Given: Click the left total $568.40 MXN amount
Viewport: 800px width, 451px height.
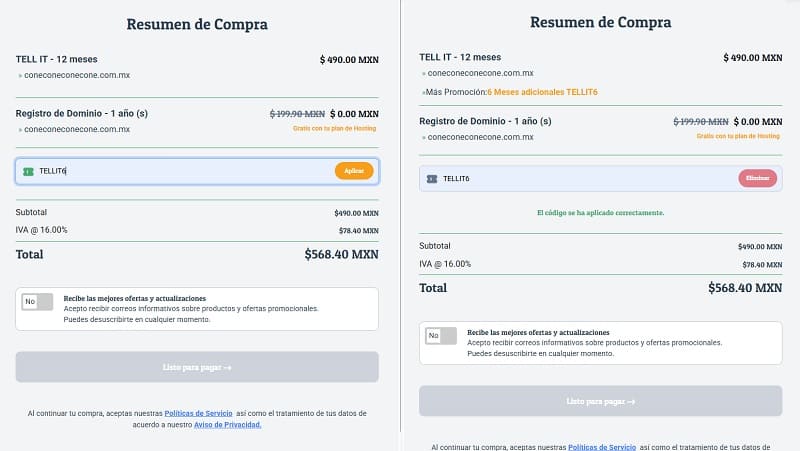Looking at the screenshot, I should click(x=341, y=254).
